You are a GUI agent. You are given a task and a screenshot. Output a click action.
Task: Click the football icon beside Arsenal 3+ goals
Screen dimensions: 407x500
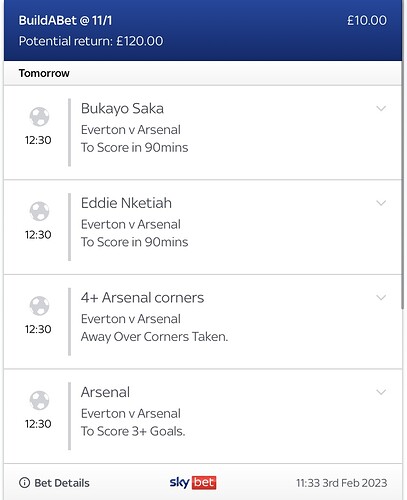click(39, 400)
